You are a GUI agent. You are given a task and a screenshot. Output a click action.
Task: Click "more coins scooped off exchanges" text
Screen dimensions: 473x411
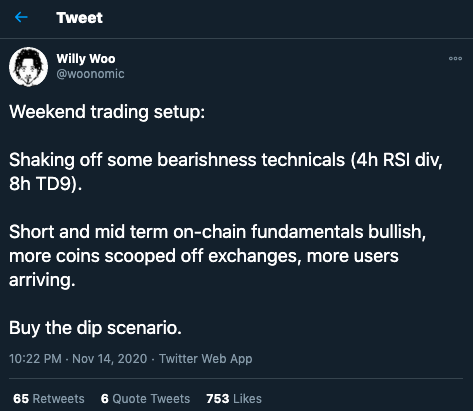(153, 256)
